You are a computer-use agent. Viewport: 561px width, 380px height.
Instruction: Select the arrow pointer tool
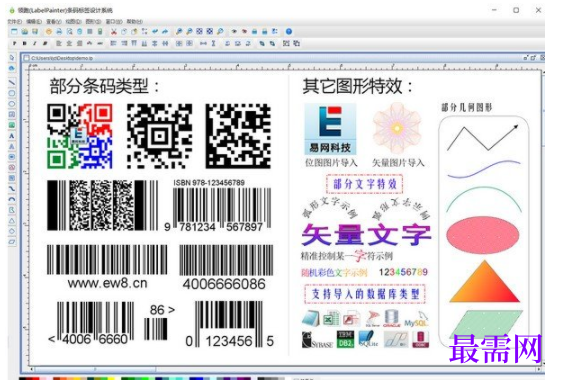click(x=12, y=58)
